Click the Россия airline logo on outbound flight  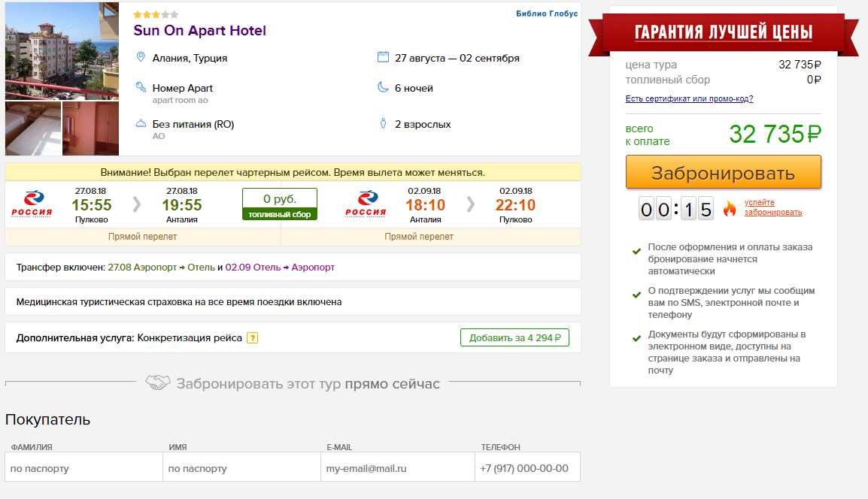(x=32, y=204)
